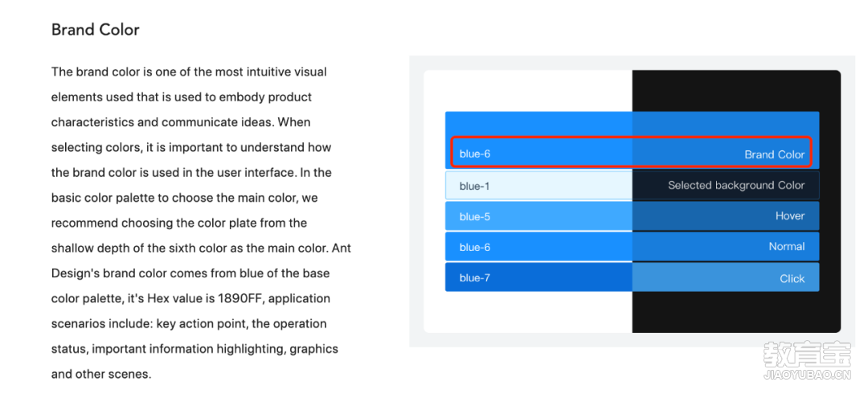Screen dimensions: 868x398
Task: Select the "Selected background Color" dark swatch
Action: pyautogui.click(x=726, y=186)
